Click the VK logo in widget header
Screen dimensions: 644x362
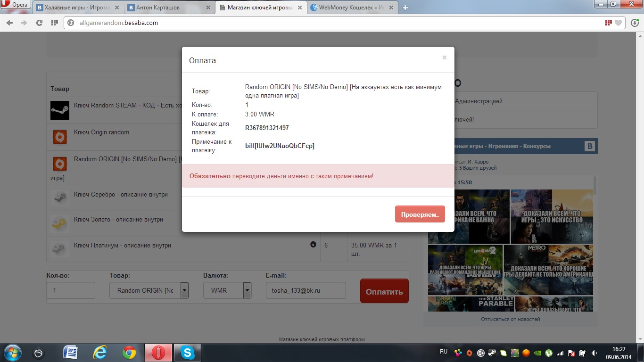pyautogui.click(x=590, y=146)
